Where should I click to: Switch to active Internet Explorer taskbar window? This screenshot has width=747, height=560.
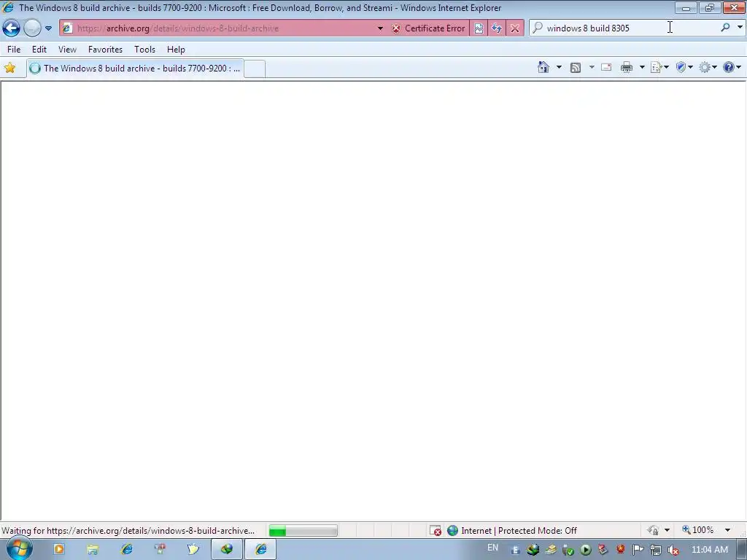point(260,549)
